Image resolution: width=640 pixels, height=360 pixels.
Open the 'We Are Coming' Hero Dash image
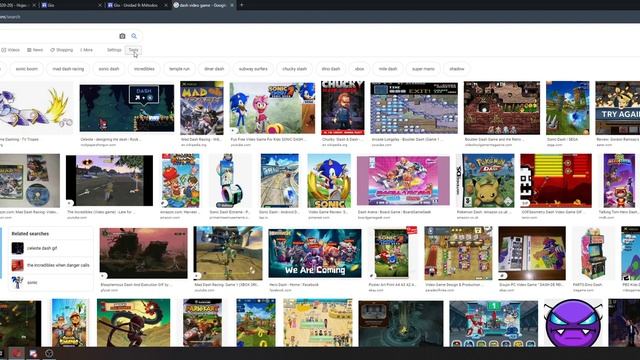[x=315, y=253]
